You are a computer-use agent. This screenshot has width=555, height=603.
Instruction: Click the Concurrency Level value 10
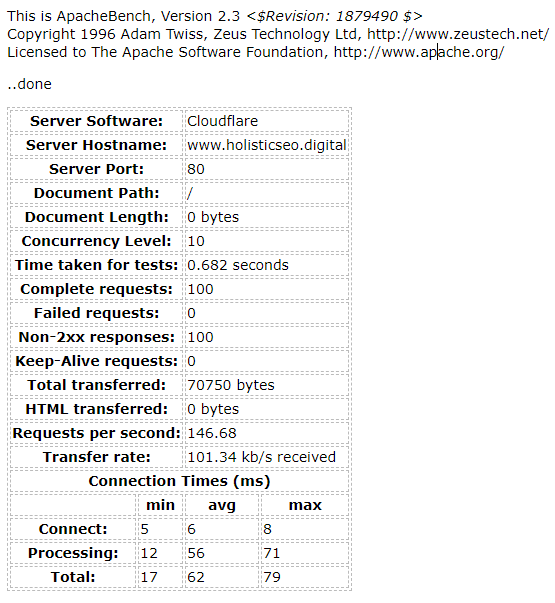(196, 241)
